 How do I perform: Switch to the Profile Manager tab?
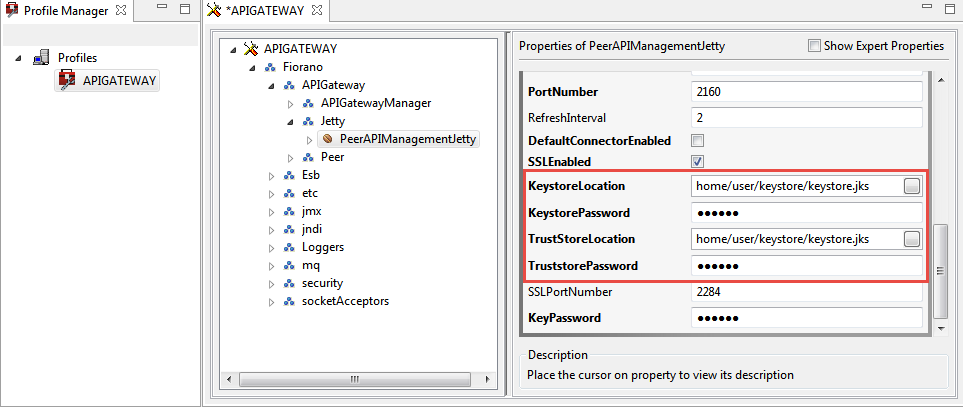point(66,10)
